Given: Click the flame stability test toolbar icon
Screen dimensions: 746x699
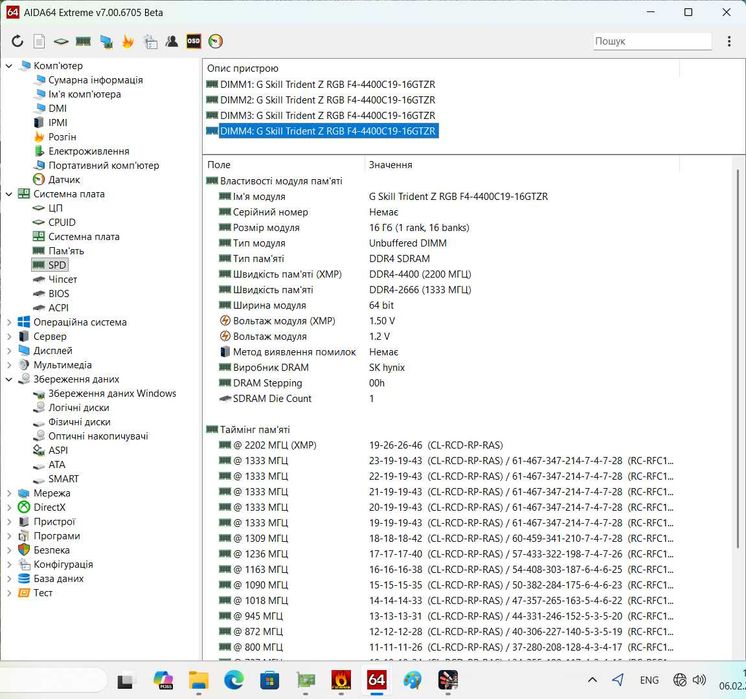Looking at the screenshot, I should [128, 41].
